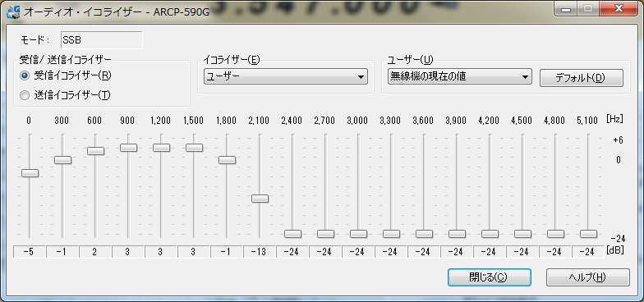Image resolution: width=644 pixels, height=302 pixels.
Task: Open help with the ヘルプ(H) button
Action: 588,277
